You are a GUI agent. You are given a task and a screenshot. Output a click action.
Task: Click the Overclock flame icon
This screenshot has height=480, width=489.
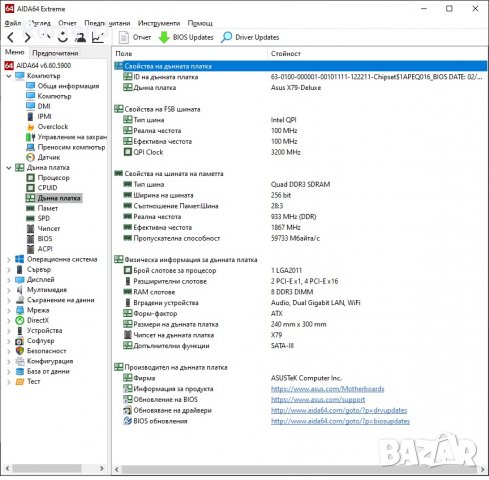(30, 127)
